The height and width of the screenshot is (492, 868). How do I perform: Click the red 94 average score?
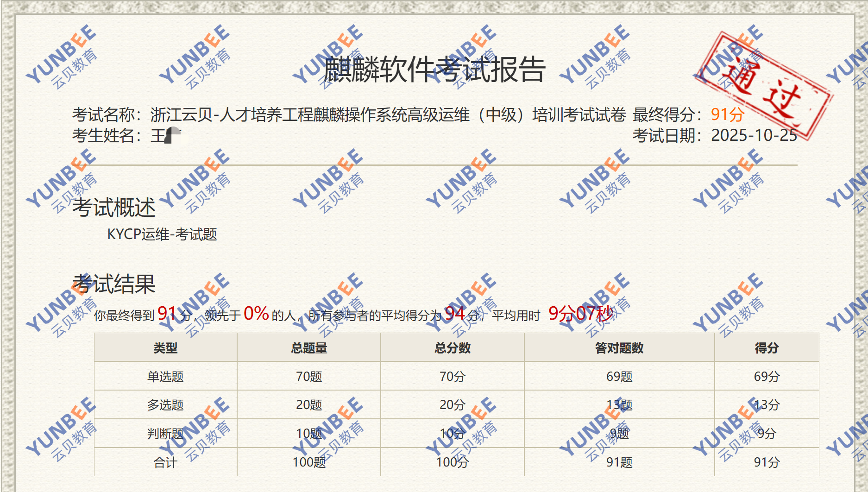pos(454,314)
